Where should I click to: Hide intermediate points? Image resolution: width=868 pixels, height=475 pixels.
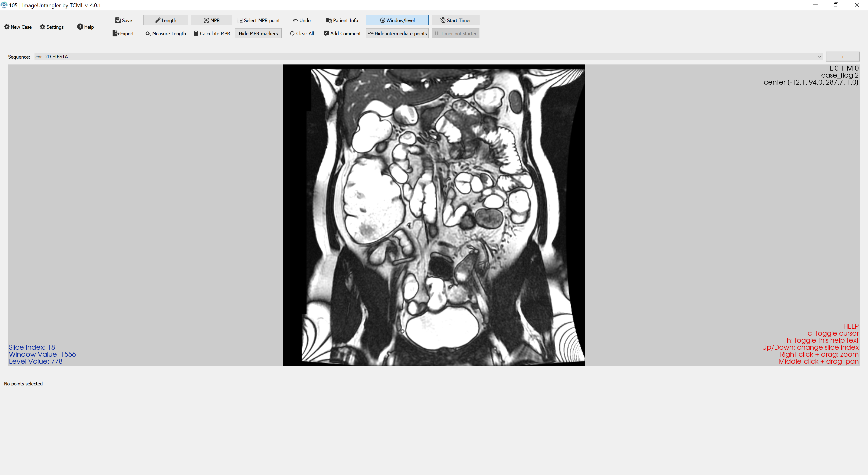point(397,33)
